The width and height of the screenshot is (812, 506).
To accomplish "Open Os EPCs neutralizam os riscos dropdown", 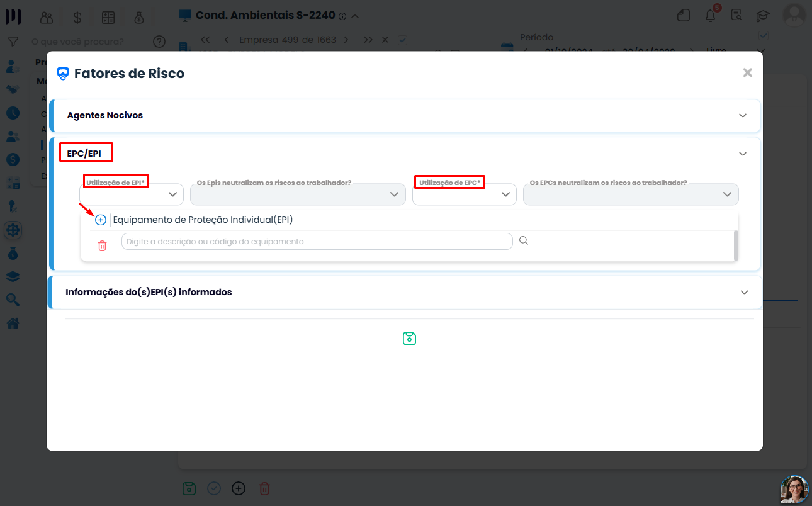I will tap(631, 194).
